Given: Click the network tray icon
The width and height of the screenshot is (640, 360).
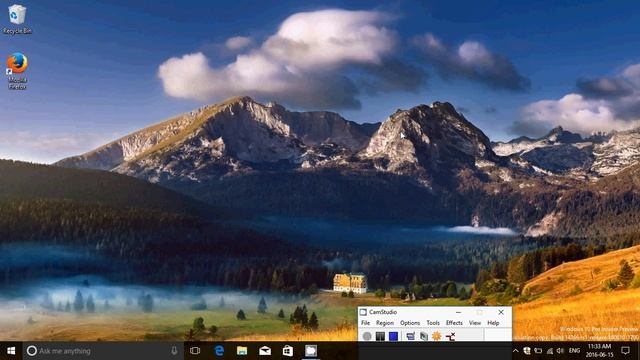Looking at the screenshot, I should [550, 351].
